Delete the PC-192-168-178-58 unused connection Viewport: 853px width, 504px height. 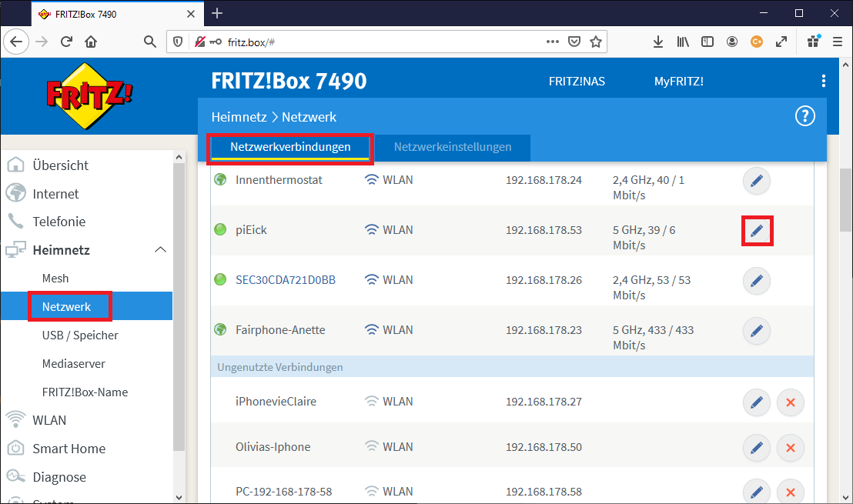[791, 492]
